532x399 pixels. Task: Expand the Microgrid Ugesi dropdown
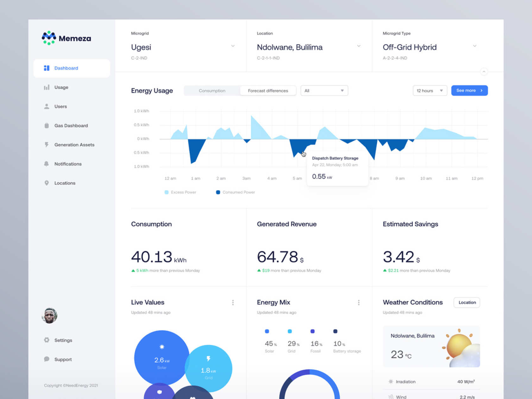pyautogui.click(x=233, y=46)
